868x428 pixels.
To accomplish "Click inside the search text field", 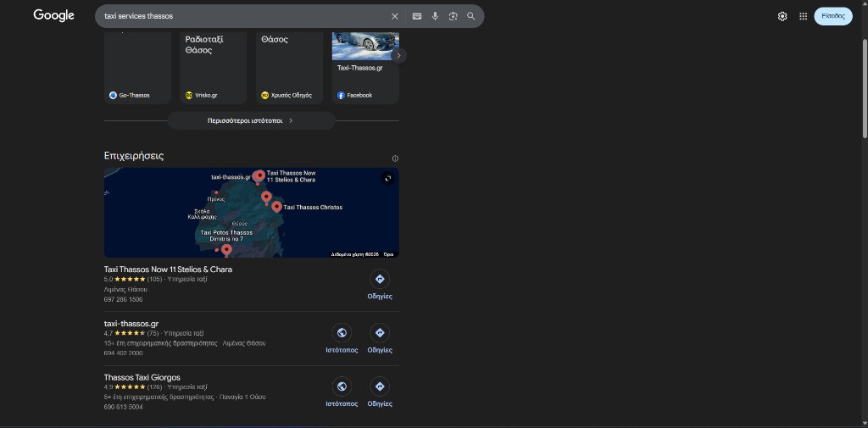I will (x=243, y=16).
